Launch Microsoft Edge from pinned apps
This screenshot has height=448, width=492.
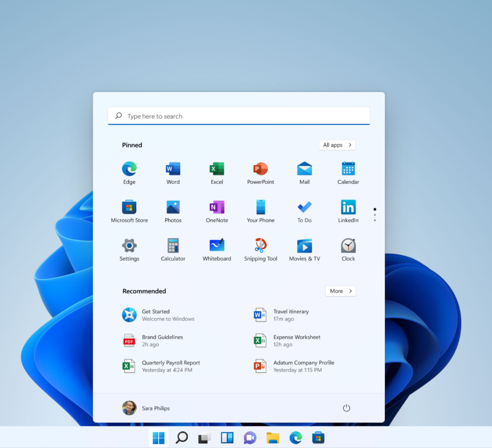pyautogui.click(x=129, y=172)
